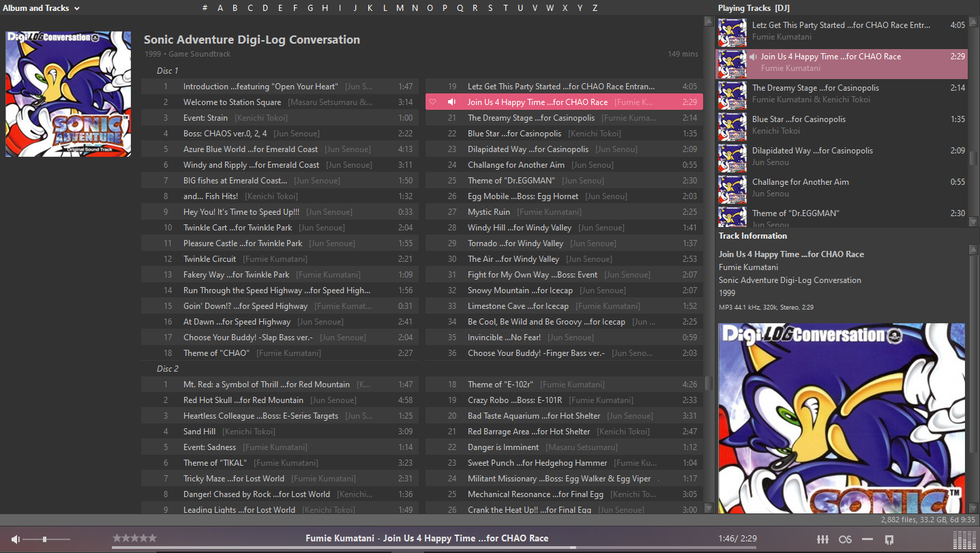Click the main album list scrollbar up arrow
980x553 pixels.
click(x=709, y=22)
